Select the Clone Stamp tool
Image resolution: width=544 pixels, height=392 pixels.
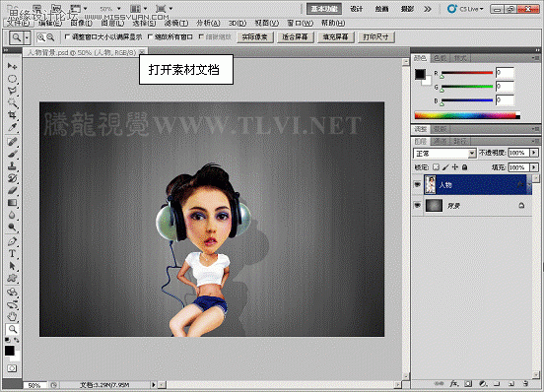[x=12, y=165]
